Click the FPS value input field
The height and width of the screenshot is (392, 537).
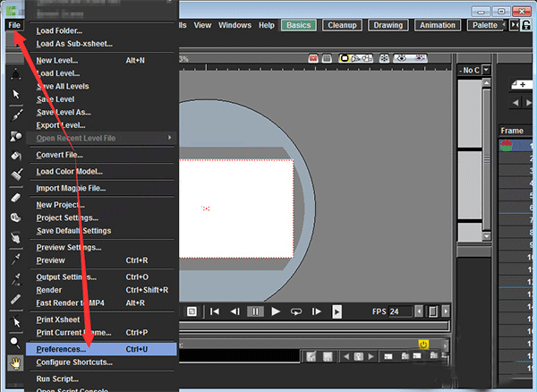[400, 311]
